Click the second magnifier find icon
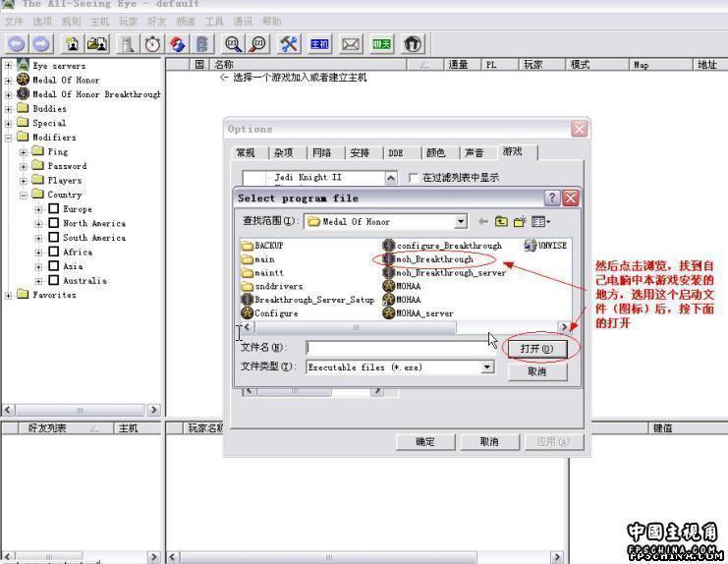The height and width of the screenshot is (564, 728). 257,44
